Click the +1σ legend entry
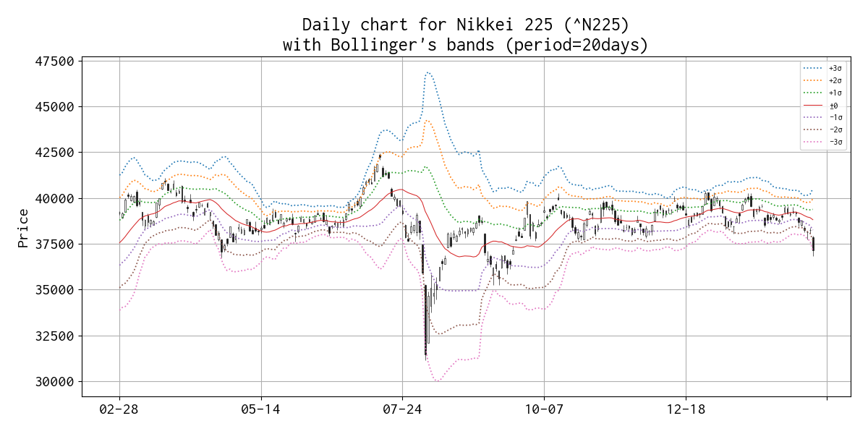Viewport: 868px width, 434px height. pos(822,93)
